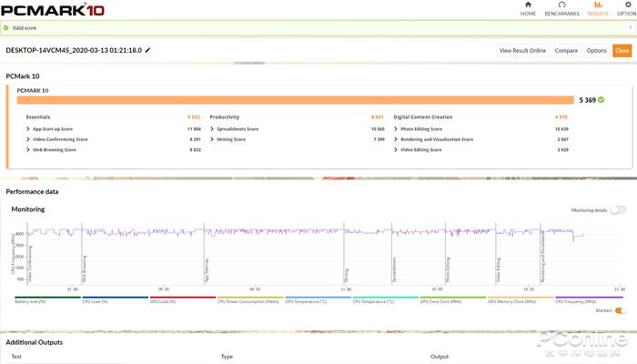The width and height of the screenshot is (637, 364).
Task: Click the Web Browsing marker on chart
Action: click(x=85, y=268)
